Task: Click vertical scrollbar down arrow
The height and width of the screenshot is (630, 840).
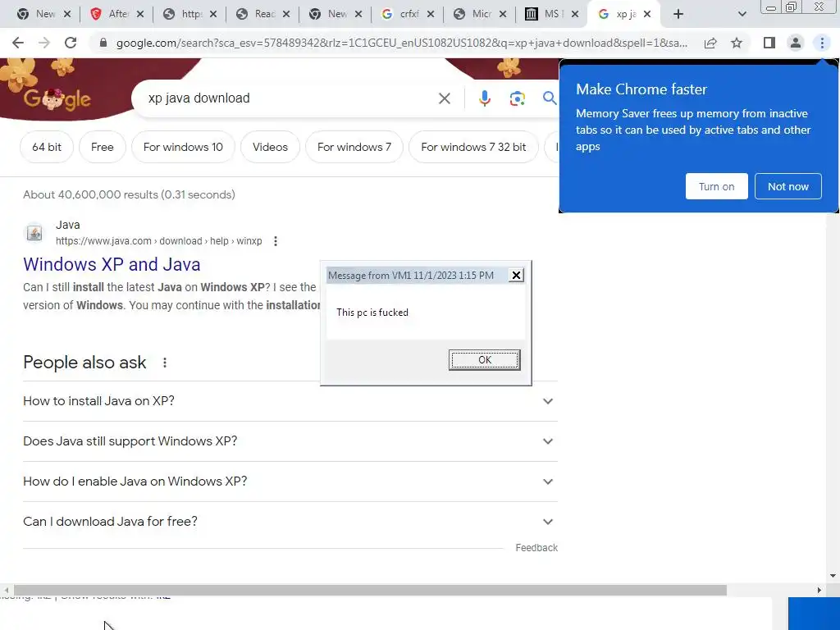Action: 833,576
